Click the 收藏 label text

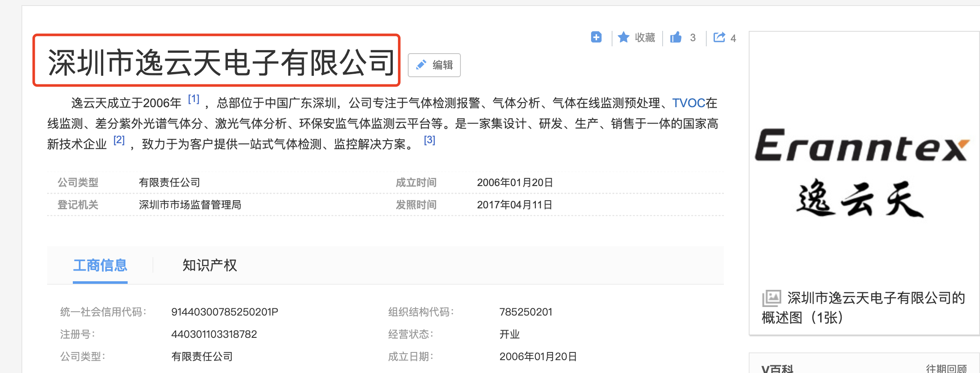(645, 38)
